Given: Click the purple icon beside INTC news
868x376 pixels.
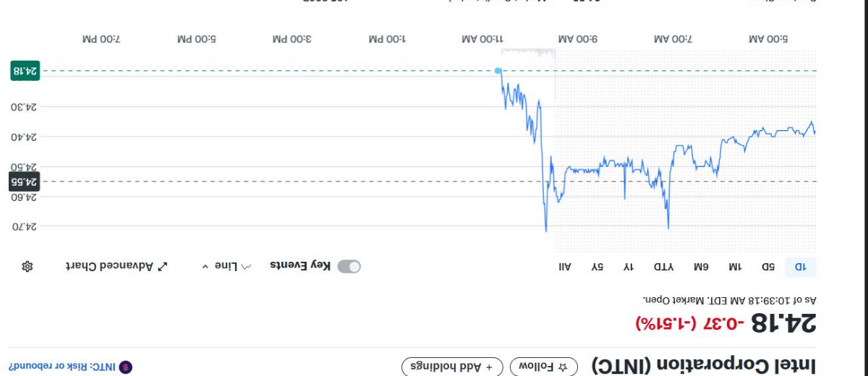Looking at the screenshot, I should click(x=126, y=367).
